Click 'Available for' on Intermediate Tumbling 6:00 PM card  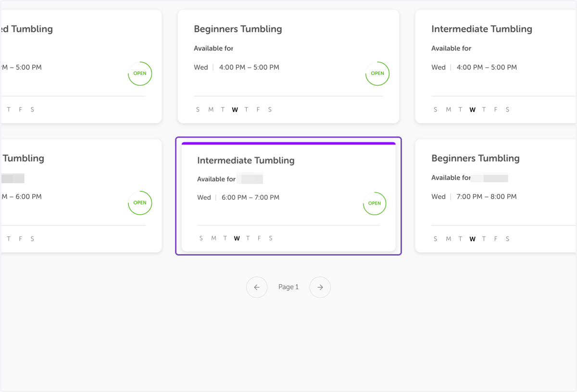click(x=216, y=179)
